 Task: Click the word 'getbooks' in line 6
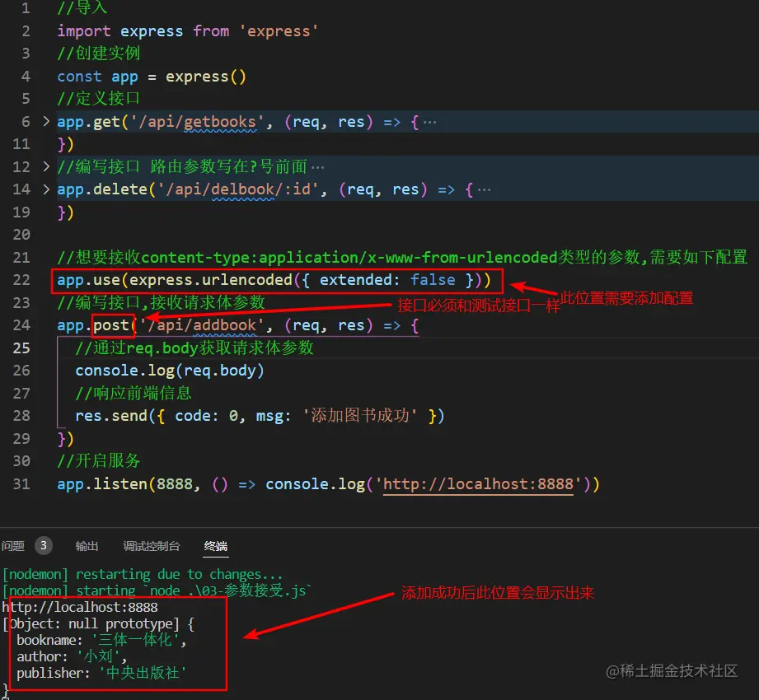pyautogui.click(x=220, y=121)
